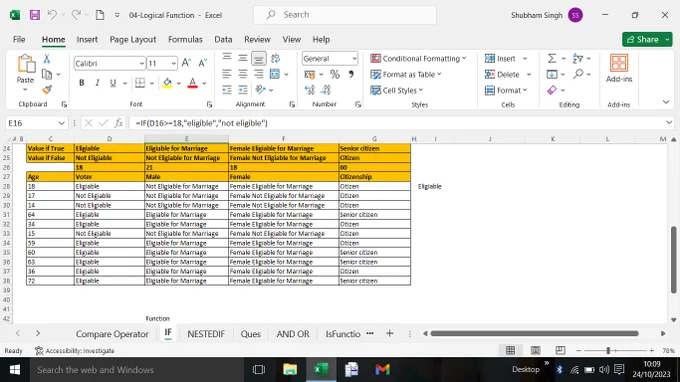Toggle align right
Image resolution: width=680 pixels, height=382 pixels.
259,74
